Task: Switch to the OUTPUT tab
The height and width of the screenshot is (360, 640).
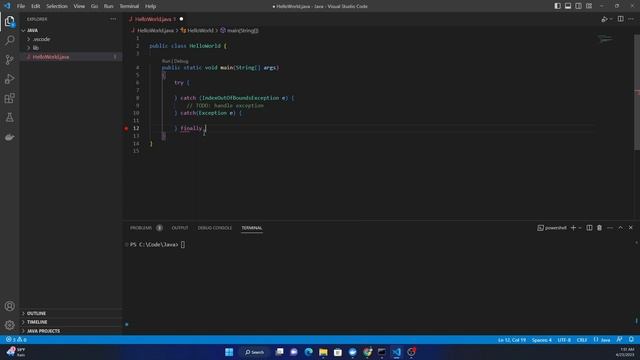Action: [180, 228]
